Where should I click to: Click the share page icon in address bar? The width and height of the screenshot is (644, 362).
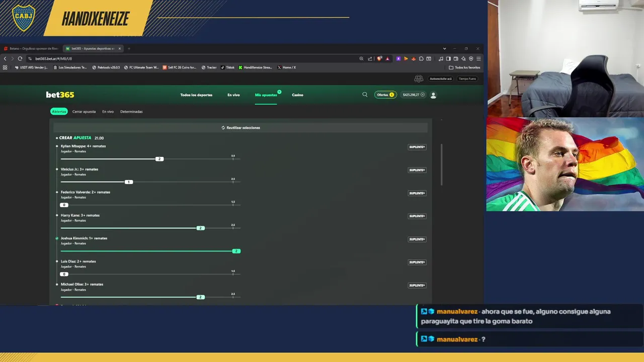pyautogui.click(x=370, y=58)
